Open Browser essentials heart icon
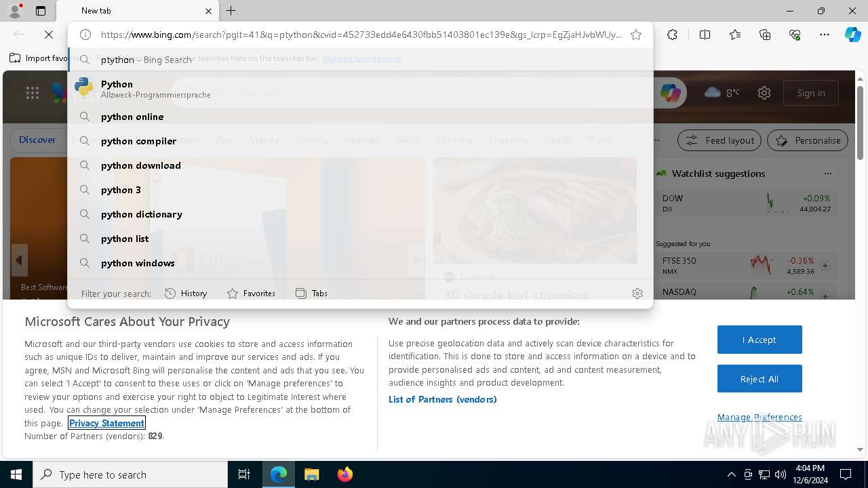 click(795, 35)
